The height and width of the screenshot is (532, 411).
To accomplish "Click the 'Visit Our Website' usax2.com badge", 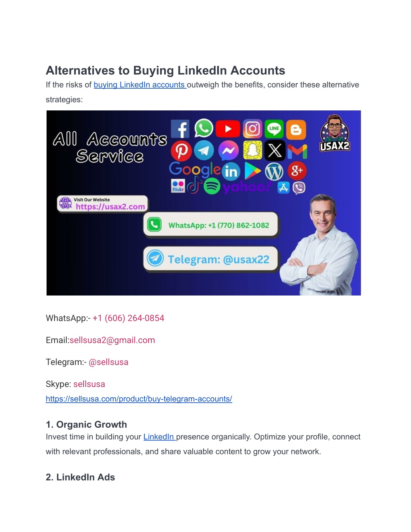I will tap(103, 204).
